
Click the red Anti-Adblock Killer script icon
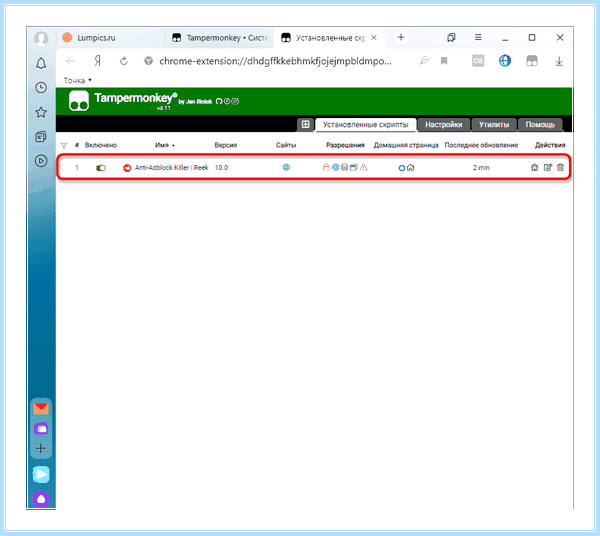tap(127, 168)
